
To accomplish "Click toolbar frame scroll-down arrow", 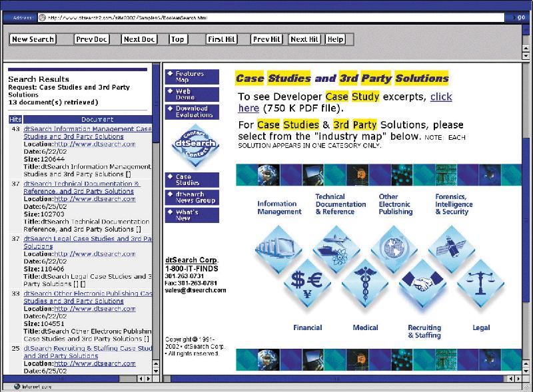I will (x=526, y=56).
